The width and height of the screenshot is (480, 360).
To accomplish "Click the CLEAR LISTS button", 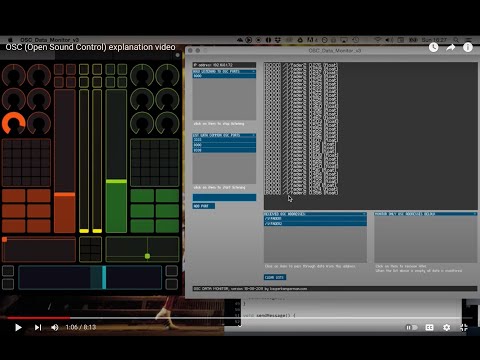I will [x=275, y=277].
